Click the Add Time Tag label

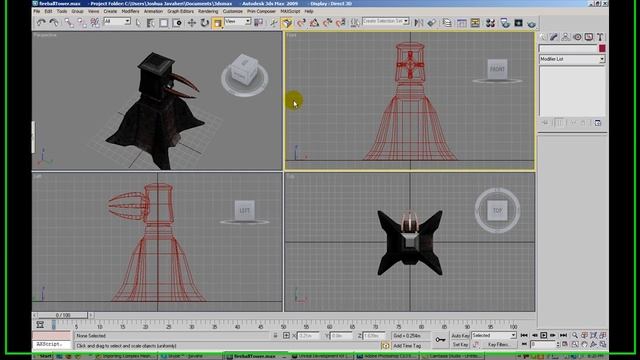(x=407, y=346)
